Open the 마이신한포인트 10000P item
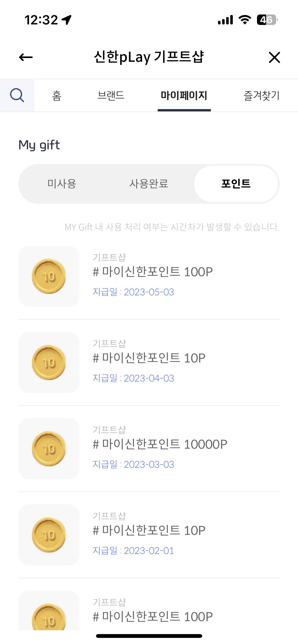The image size is (298, 644). [x=160, y=444]
